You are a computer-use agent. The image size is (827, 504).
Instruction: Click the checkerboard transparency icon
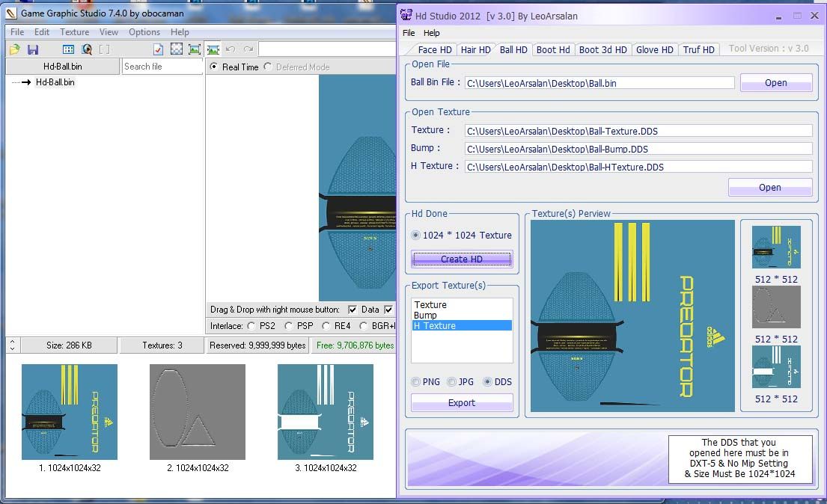177,49
